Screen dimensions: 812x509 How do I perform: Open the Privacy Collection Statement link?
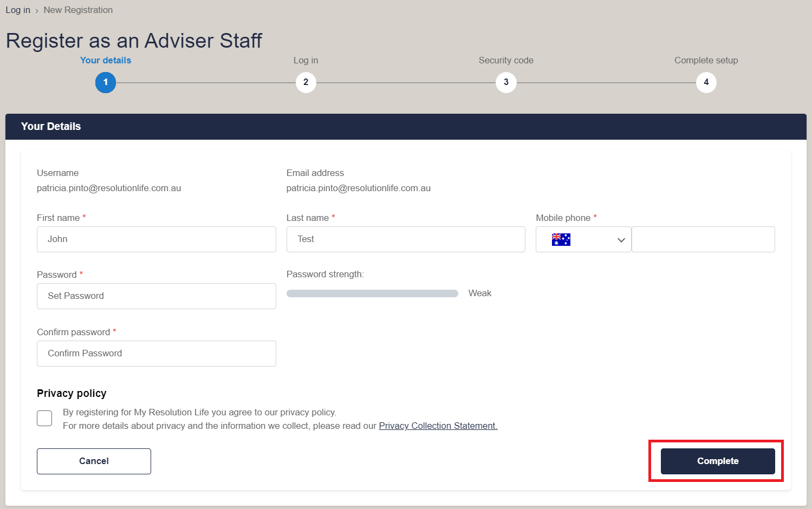[x=438, y=426]
